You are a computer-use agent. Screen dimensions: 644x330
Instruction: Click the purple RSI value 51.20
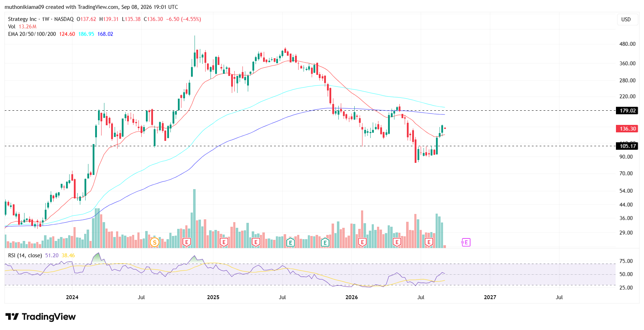(x=52, y=255)
